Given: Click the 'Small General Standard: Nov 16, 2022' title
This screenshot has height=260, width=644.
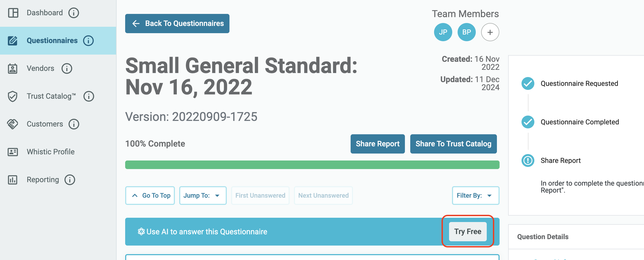Looking at the screenshot, I should coord(241,76).
